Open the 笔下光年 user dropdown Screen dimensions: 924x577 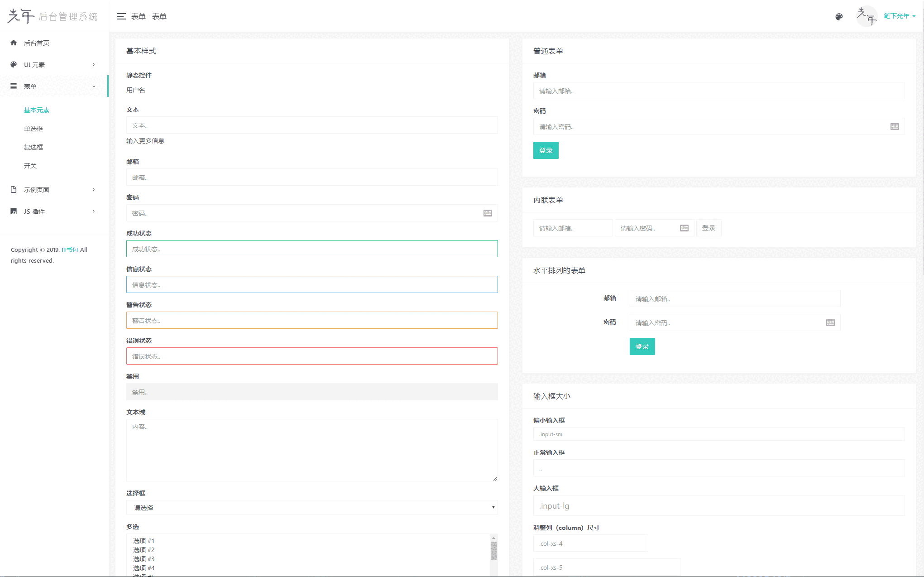point(899,16)
